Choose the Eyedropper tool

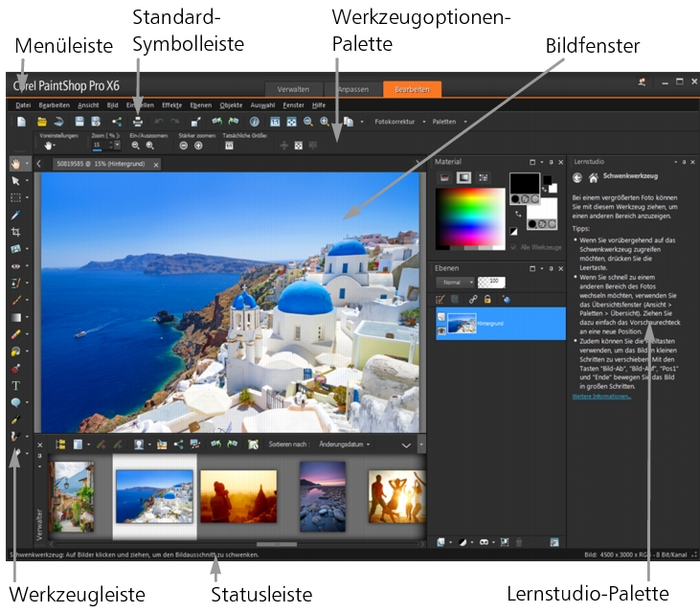[x=15, y=216]
